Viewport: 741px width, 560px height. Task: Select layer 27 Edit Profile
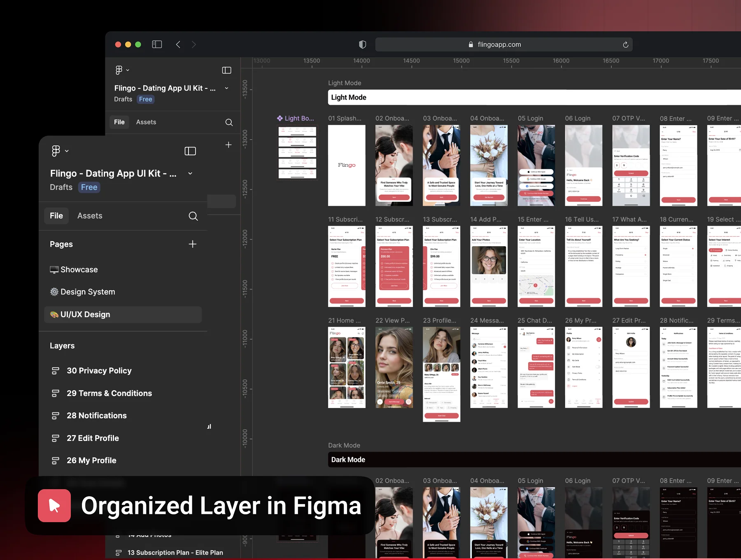pyautogui.click(x=93, y=439)
